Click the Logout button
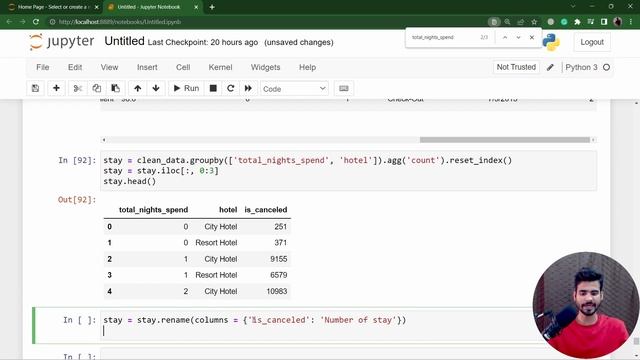This screenshot has height=360, width=640. pos(592,42)
